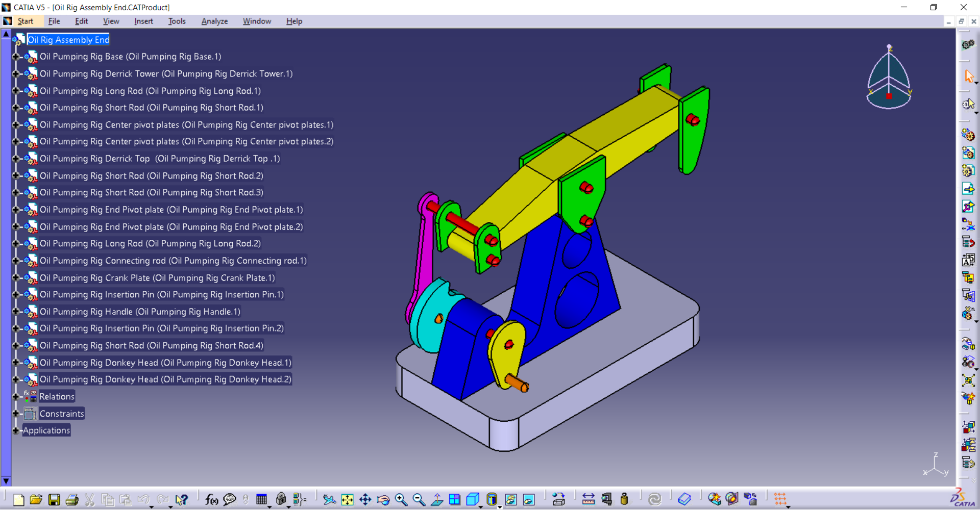Expand the Constraints tree node
This screenshot has width=980, height=510.
(16, 414)
